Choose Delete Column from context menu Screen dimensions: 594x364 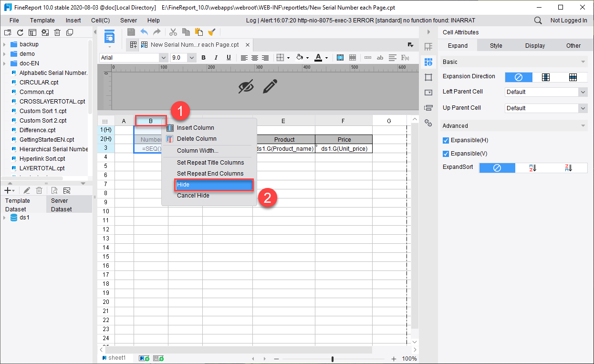(197, 139)
